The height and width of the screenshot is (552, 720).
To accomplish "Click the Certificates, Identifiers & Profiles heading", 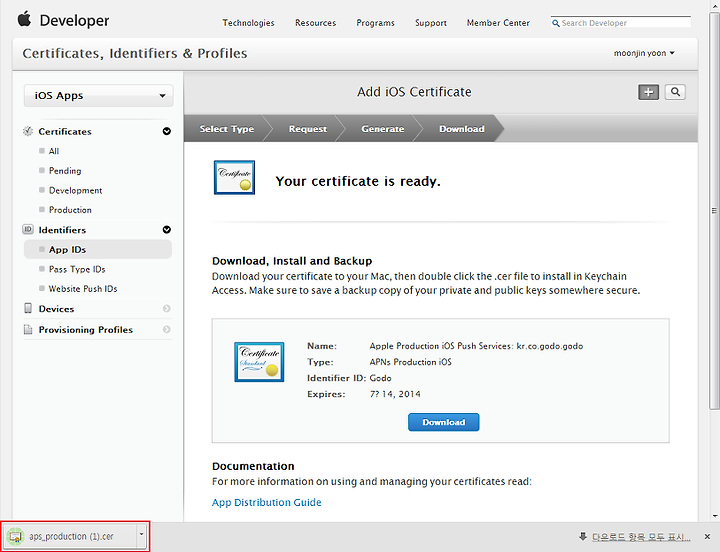I will (x=135, y=53).
